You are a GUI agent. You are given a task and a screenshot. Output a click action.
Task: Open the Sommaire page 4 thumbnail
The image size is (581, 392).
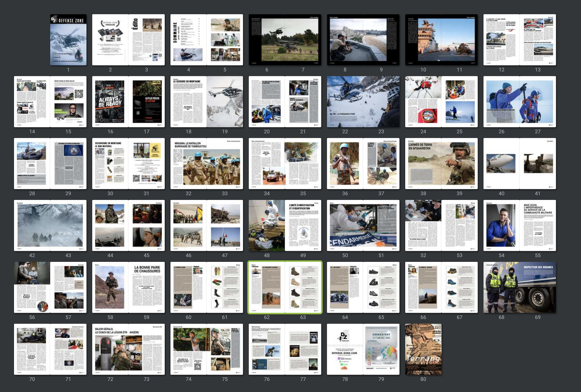click(188, 40)
